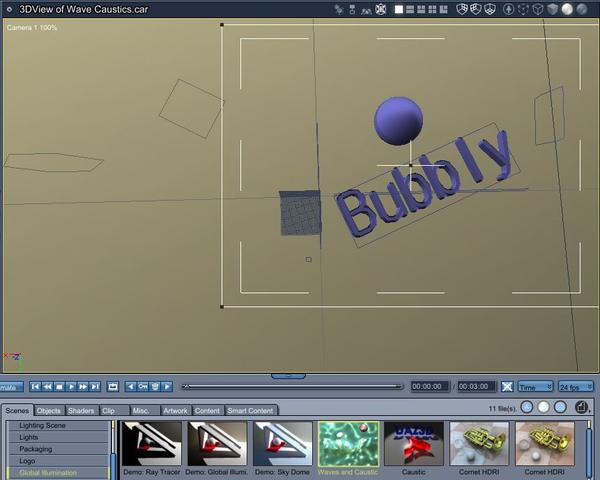Toggle loop playback button
Viewport: 600px width, 480px height.
(113, 387)
